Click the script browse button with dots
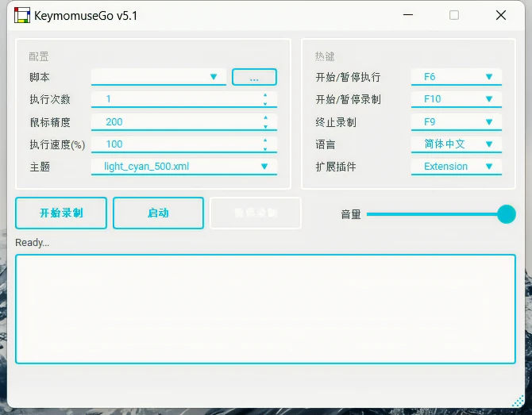532x415 pixels. click(x=254, y=77)
